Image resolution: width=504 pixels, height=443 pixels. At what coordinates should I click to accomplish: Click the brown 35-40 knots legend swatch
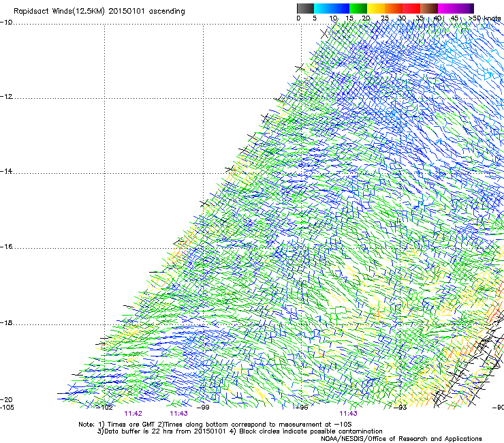(x=429, y=8)
